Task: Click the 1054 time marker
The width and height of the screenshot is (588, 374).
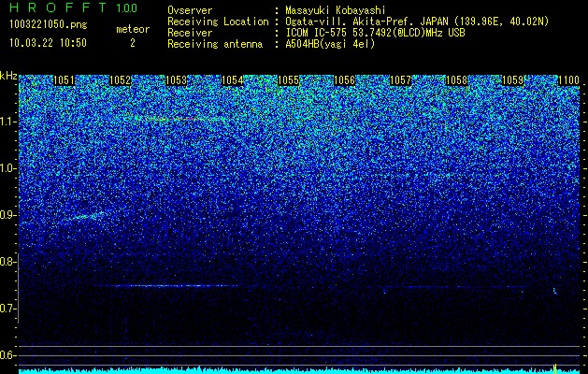Action: (x=232, y=80)
